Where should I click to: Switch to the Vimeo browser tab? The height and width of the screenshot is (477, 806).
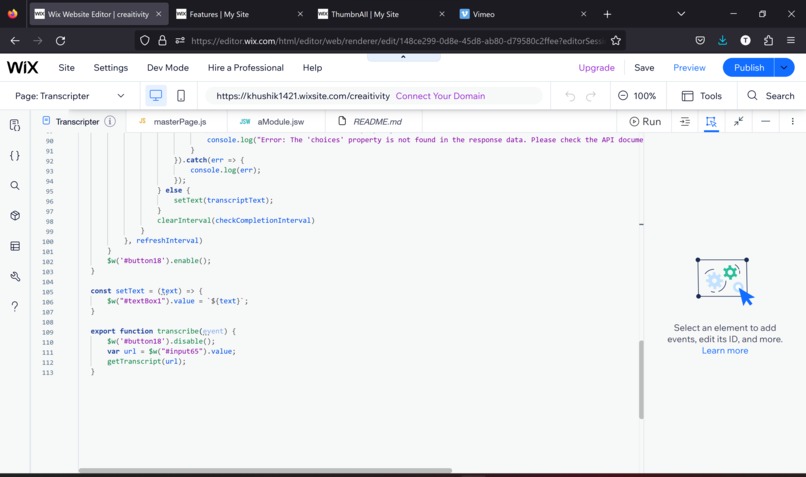(x=523, y=14)
